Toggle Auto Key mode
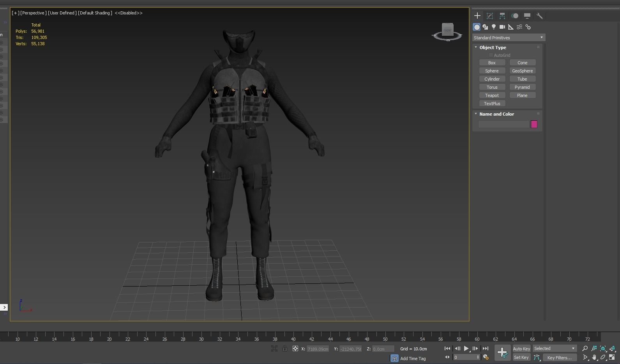 [521, 349]
